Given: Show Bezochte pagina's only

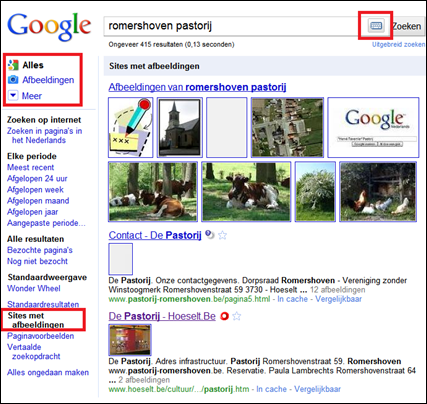Looking at the screenshot, I should pyautogui.click(x=40, y=250).
